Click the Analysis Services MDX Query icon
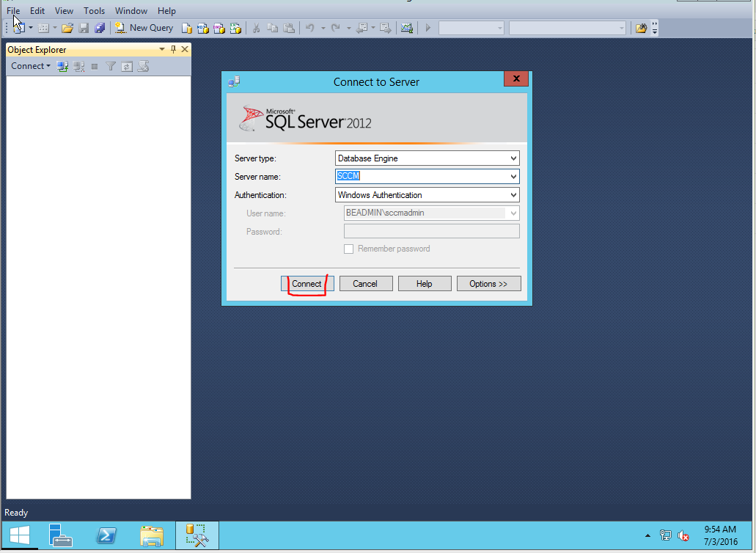The height and width of the screenshot is (553, 756). [x=203, y=28]
